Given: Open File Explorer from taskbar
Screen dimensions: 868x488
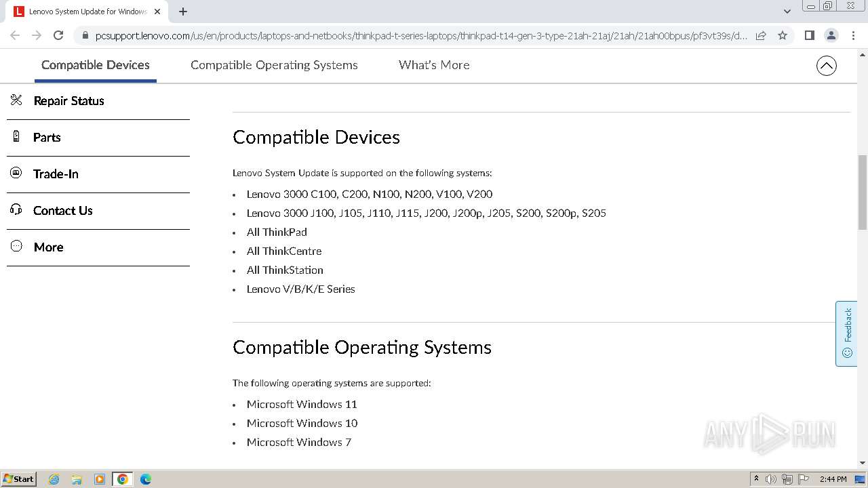Looking at the screenshot, I should pos(77,479).
